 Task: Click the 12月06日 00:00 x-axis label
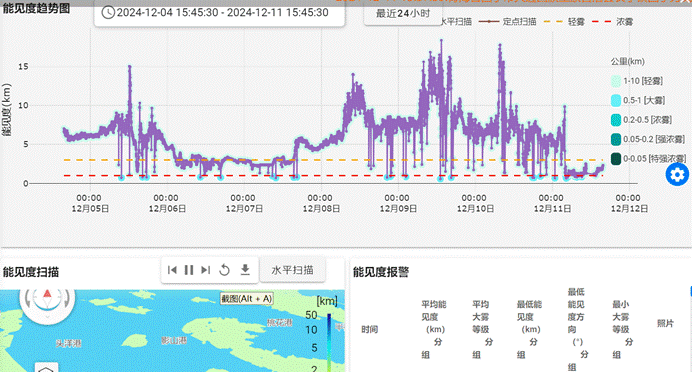pos(167,203)
